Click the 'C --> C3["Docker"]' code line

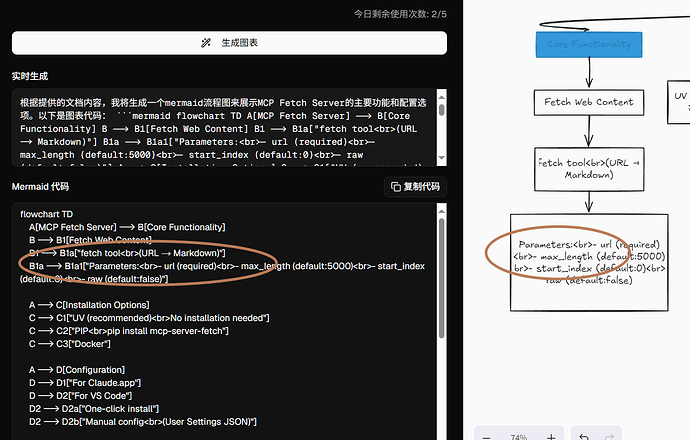click(x=70, y=344)
